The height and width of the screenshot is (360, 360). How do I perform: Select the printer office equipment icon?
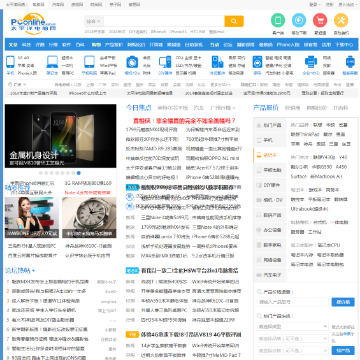[311, 62]
